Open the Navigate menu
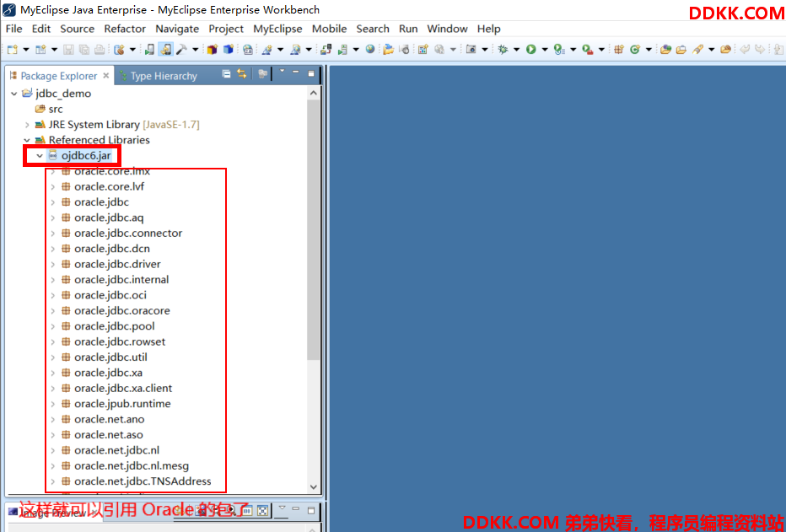 [177, 29]
